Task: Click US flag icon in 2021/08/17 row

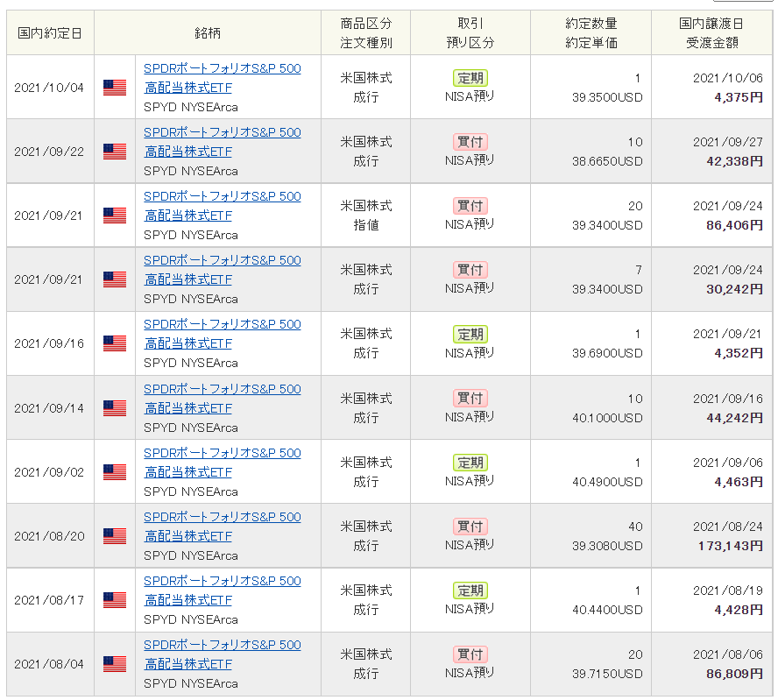Action: coord(115,600)
